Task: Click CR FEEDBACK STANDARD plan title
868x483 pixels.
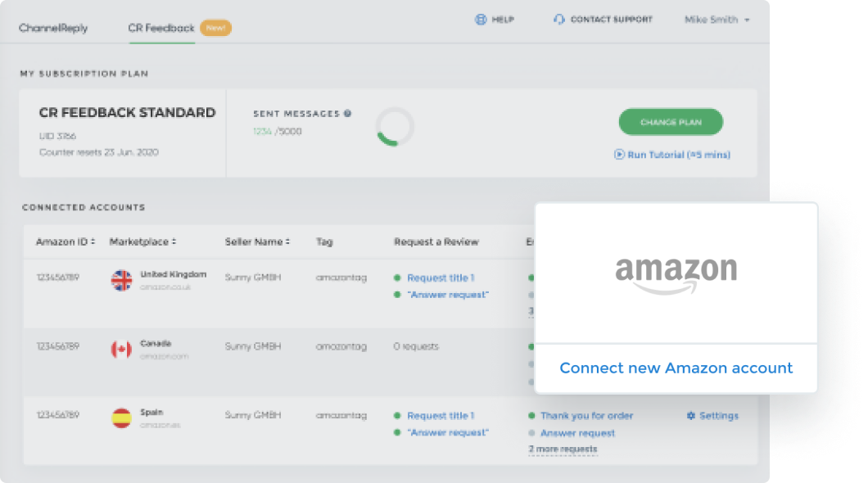Action: click(127, 112)
